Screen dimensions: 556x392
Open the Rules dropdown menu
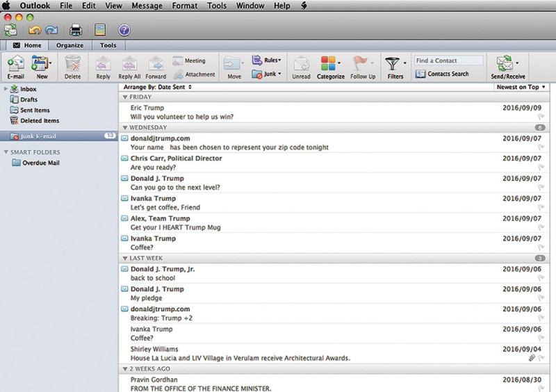coord(266,60)
